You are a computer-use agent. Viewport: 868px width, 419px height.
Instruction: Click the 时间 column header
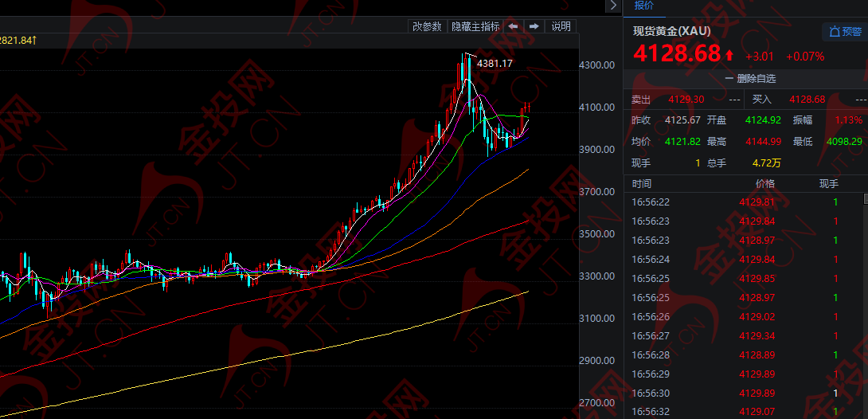pos(642,184)
